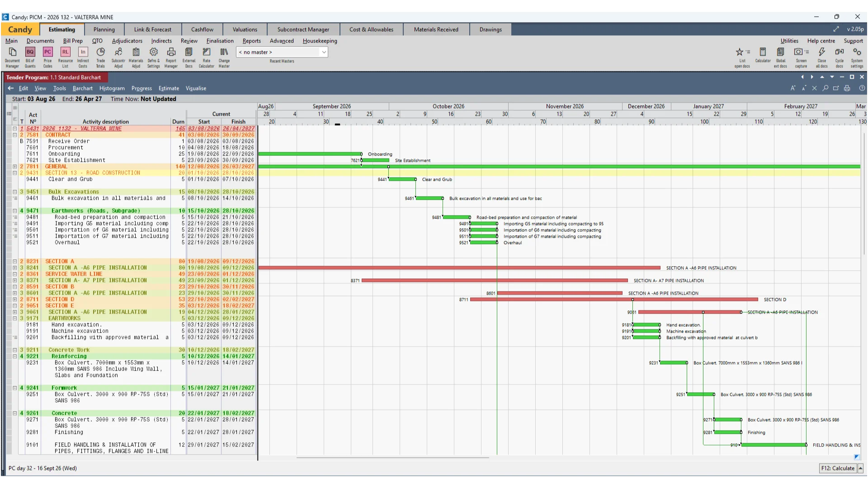Click the Screen capture camera icon
Image resolution: width=868 pixels, height=488 pixels.
coord(801,57)
